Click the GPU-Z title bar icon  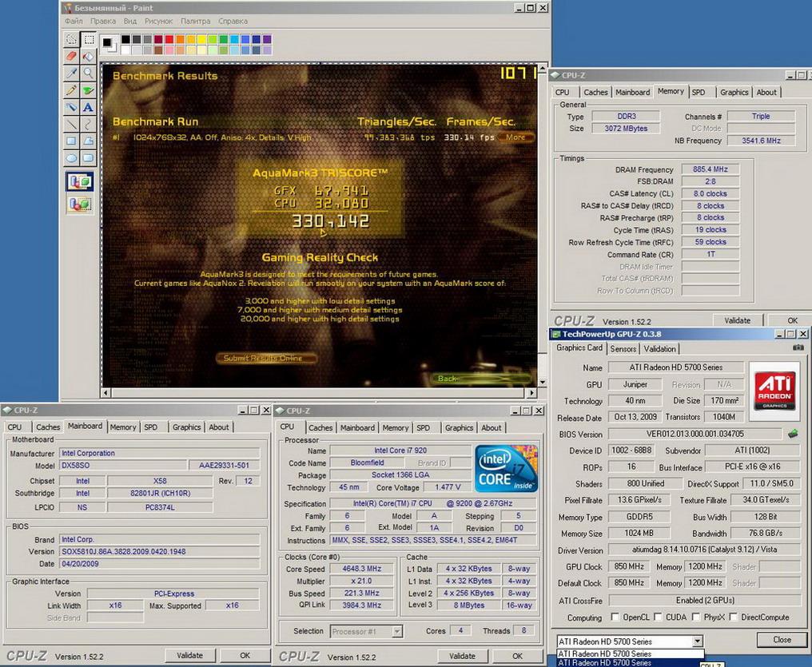pyautogui.click(x=556, y=334)
